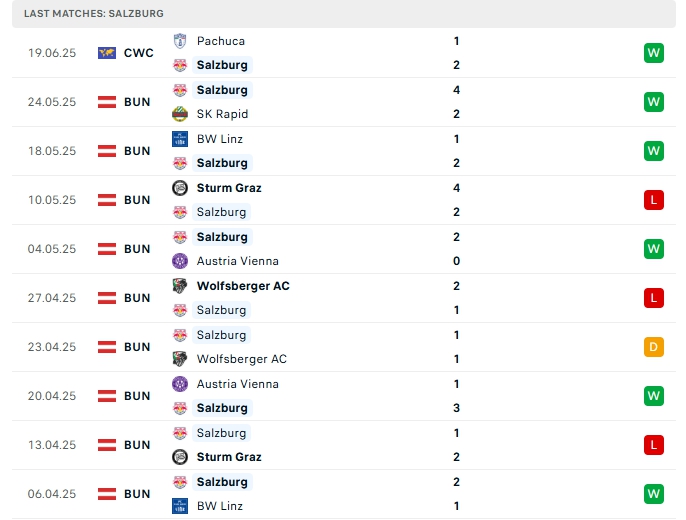Click the CWC competition flag icon
The height and width of the screenshot is (520, 686).
[x=106, y=53]
